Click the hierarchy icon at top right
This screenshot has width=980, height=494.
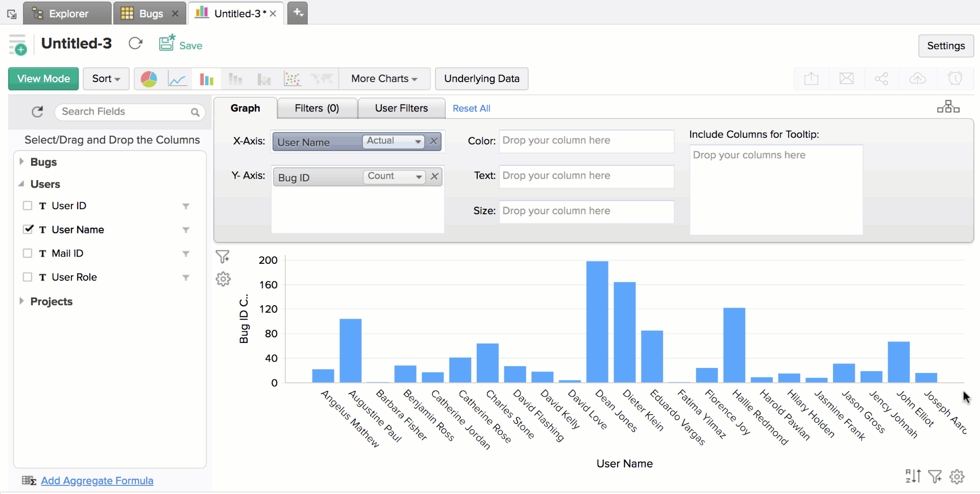coord(948,107)
